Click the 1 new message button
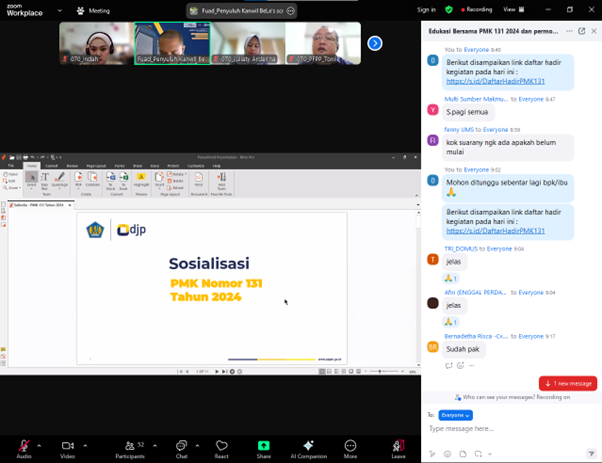This screenshot has height=463, width=602. click(x=567, y=383)
